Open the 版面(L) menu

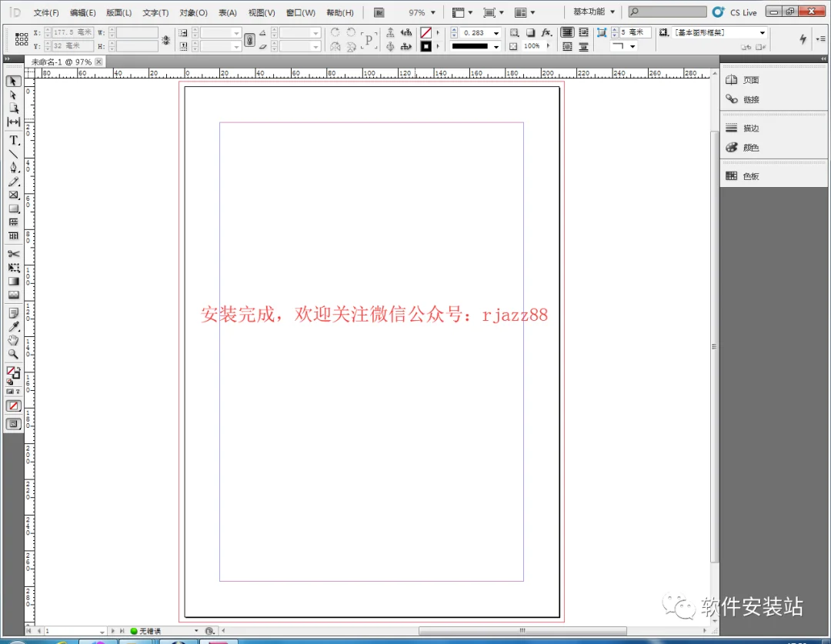(x=118, y=13)
